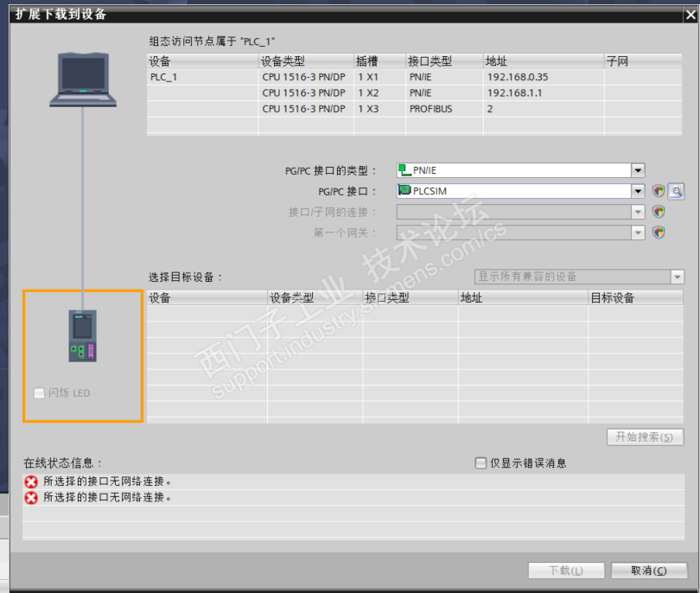The height and width of the screenshot is (593, 700).
Task: Click the magnifier properties icon beside PLCSIM
Action: point(677,191)
